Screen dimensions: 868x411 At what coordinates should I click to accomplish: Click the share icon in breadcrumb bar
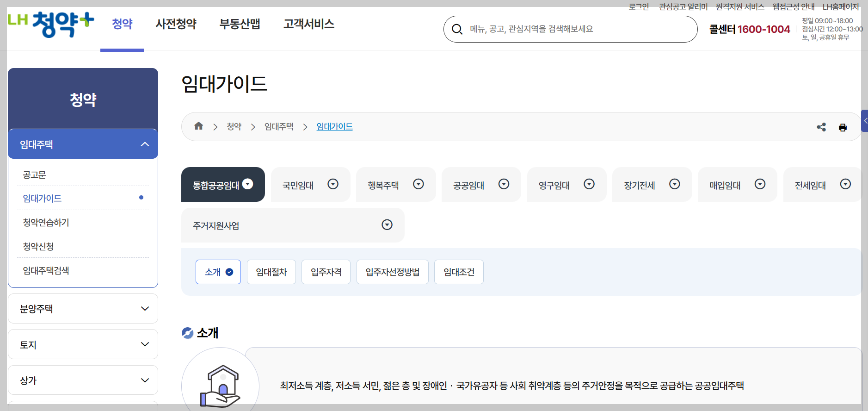tap(821, 127)
